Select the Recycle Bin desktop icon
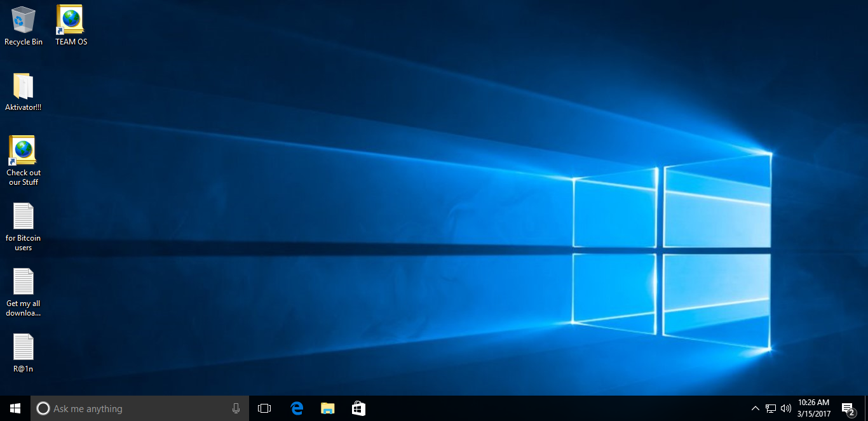 click(x=24, y=25)
